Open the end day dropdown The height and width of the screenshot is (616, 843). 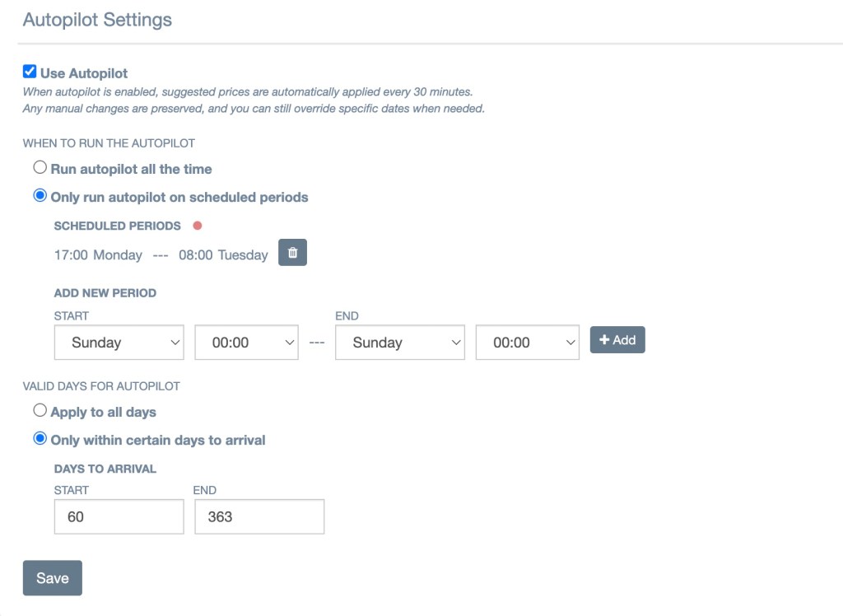click(x=400, y=343)
